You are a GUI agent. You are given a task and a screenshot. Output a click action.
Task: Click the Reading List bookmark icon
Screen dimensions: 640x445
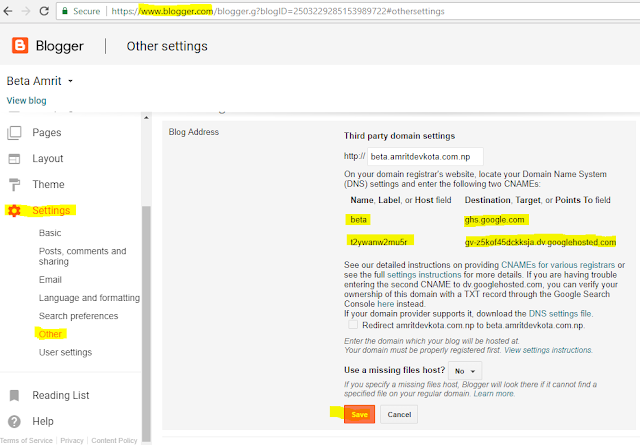pos(14,395)
